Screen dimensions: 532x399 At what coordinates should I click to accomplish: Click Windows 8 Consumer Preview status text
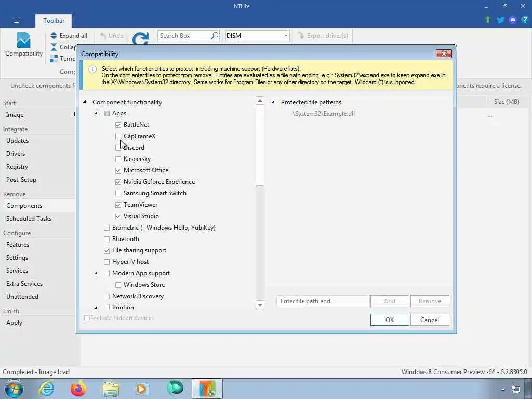(464, 372)
